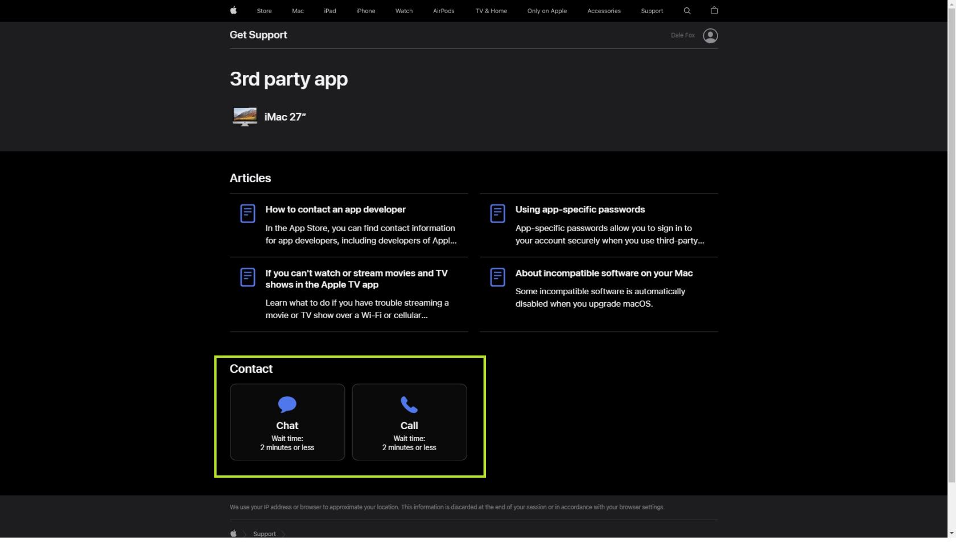Click the 3rd party app page title
The width and height of the screenshot is (956, 560).
pyautogui.click(x=289, y=79)
